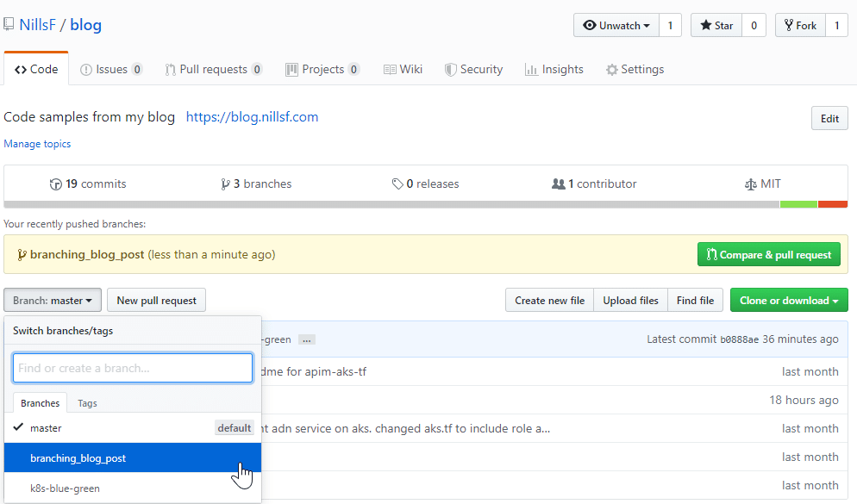This screenshot has width=857, height=504.
Task: Switch to the Tags tab
Action: 87,403
